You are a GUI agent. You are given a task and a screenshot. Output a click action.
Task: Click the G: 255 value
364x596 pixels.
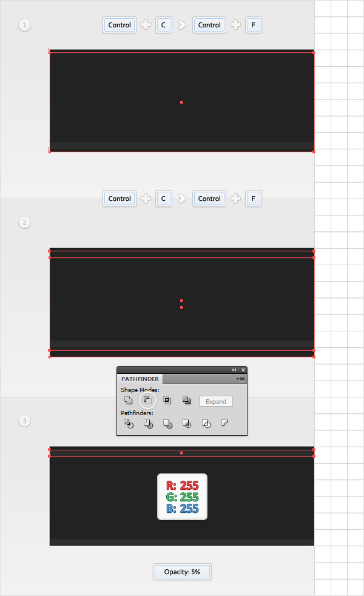point(183,497)
